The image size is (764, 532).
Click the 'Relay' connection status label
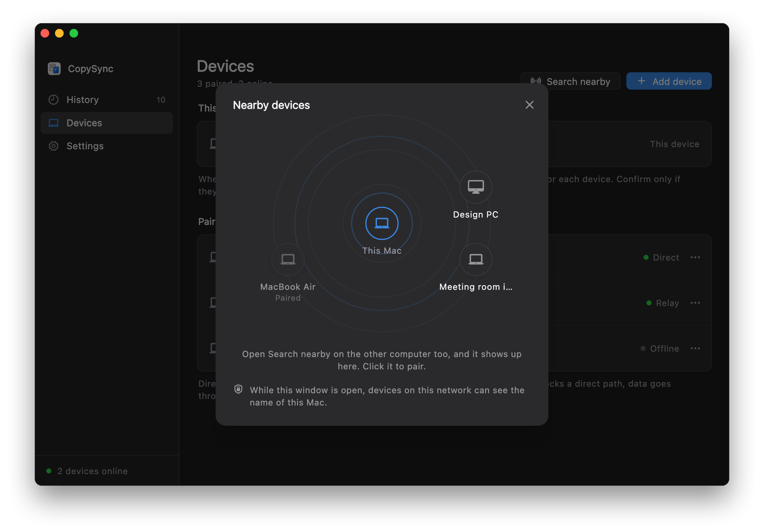coord(667,303)
